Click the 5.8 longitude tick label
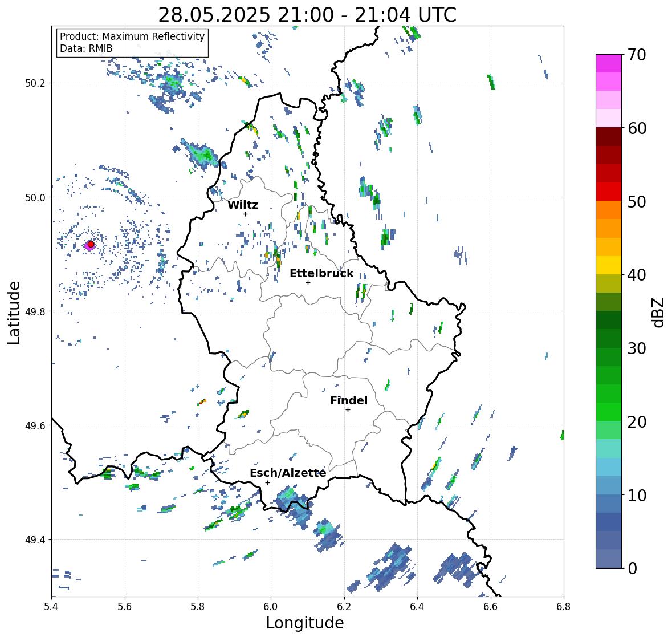This screenshot has height=637, width=672. (198, 606)
